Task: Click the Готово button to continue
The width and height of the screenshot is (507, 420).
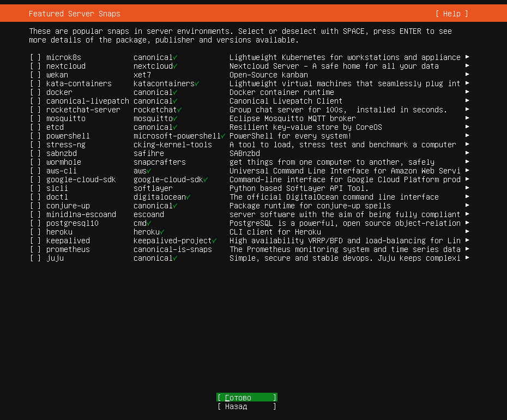Action: point(247,397)
